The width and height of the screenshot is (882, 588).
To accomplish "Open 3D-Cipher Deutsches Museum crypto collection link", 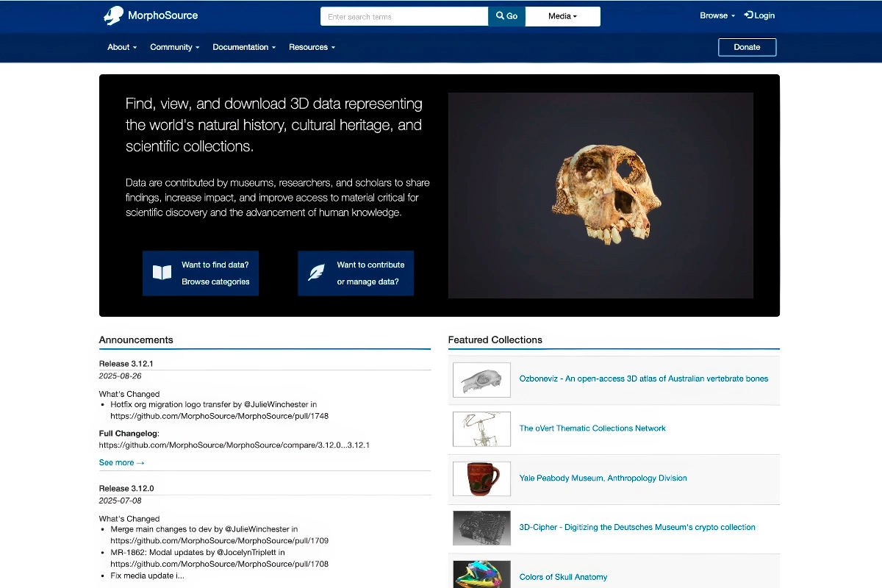I will 637,528.
